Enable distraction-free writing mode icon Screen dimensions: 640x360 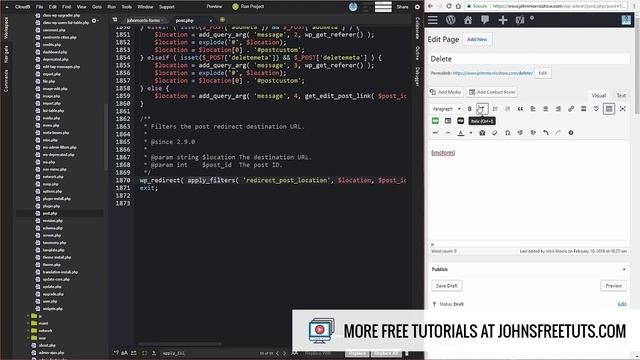pos(622,109)
